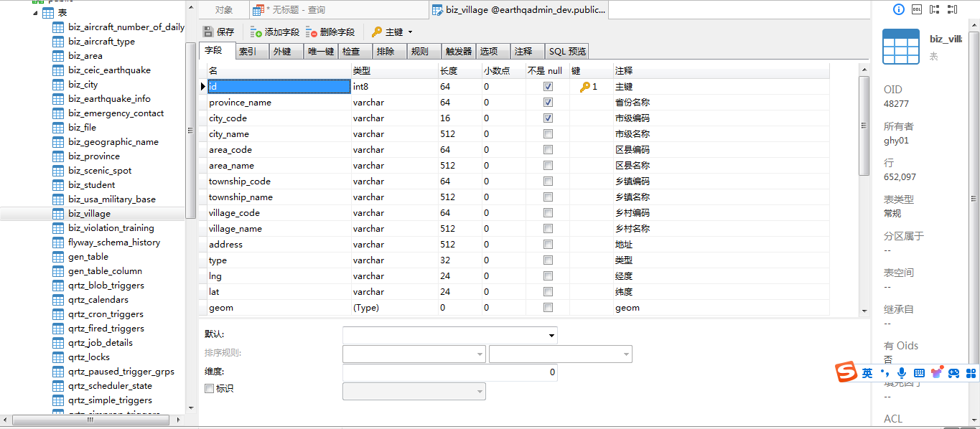Viewport: 980px width, 429px height.
Task: Toggle not-null checkbox for village_code
Action: click(548, 213)
